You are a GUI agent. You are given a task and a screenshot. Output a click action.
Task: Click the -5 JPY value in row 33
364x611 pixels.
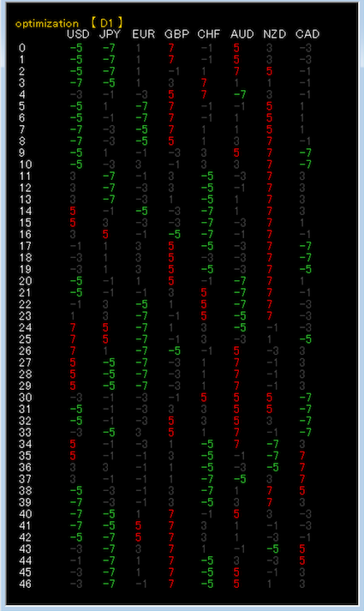point(109,433)
